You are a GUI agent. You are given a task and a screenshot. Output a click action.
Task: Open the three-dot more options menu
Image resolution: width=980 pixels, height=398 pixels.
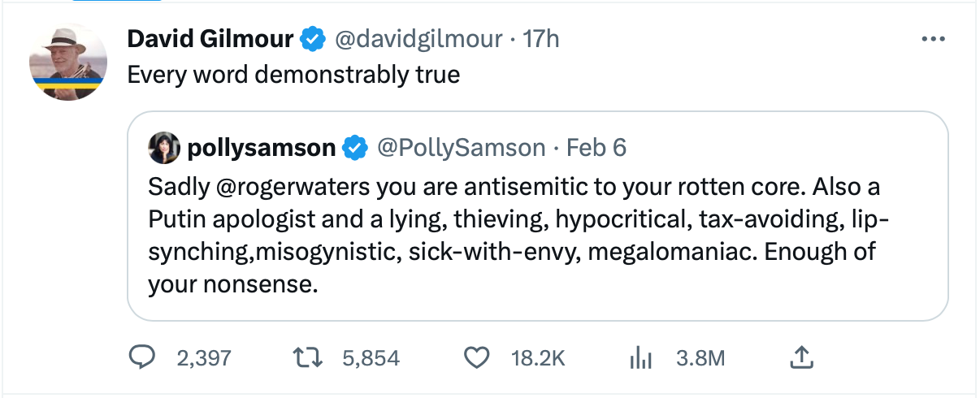pos(930,39)
